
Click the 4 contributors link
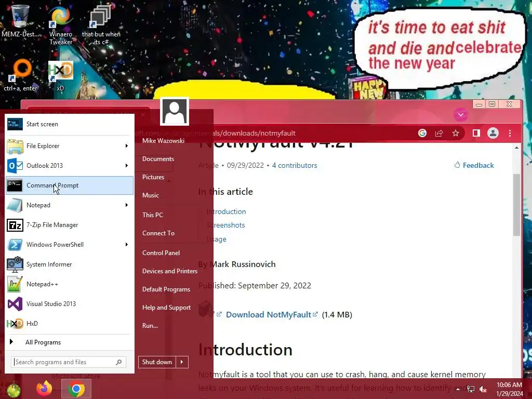pos(295,165)
